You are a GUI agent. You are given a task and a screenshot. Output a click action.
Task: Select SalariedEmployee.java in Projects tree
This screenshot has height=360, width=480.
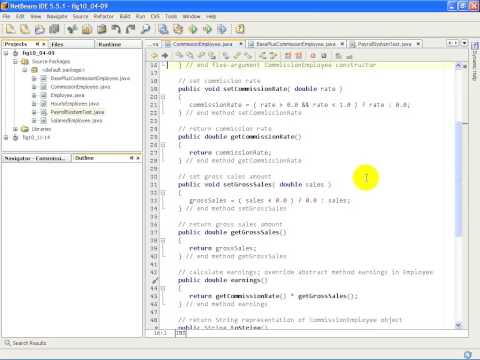76,121
